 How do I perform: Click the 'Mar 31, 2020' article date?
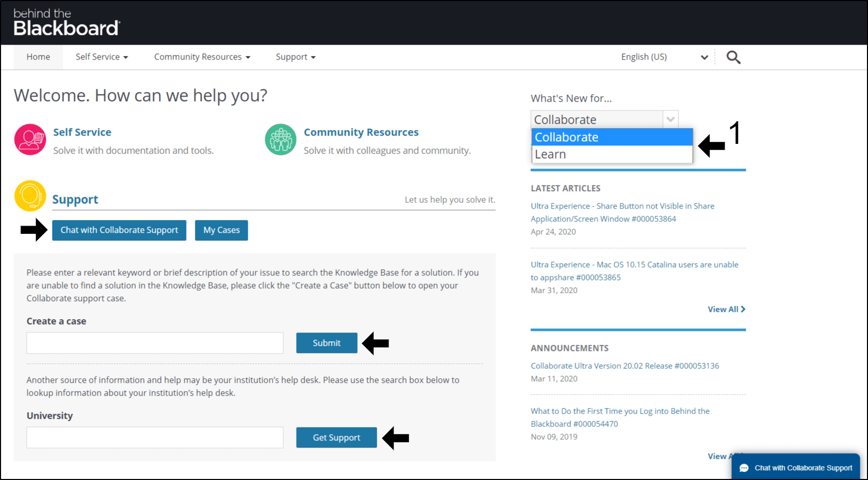[x=554, y=290]
